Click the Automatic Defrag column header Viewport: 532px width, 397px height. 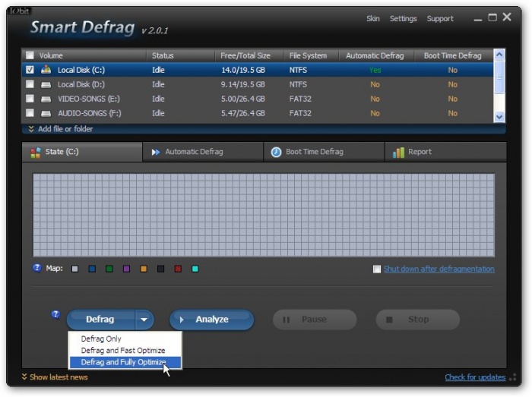click(x=376, y=55)
